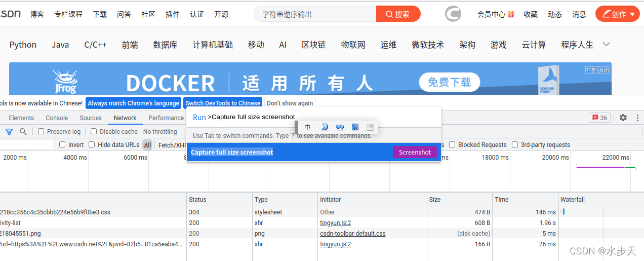This screenshot has width=644, height=261.
Task: Open 问答 in top navigation
Action: coord(124,14)
